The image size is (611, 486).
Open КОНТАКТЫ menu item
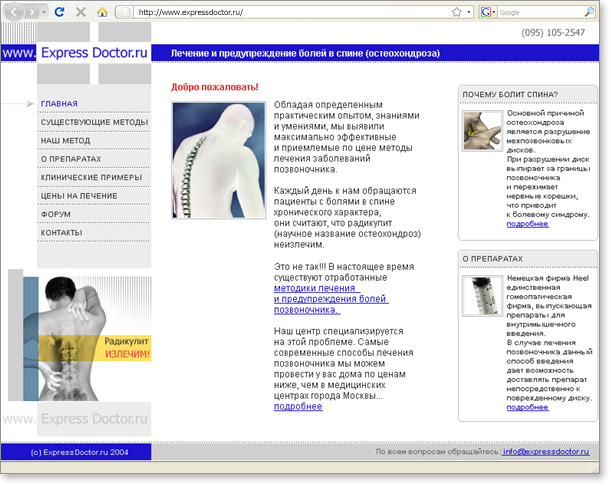coord(62,233)
